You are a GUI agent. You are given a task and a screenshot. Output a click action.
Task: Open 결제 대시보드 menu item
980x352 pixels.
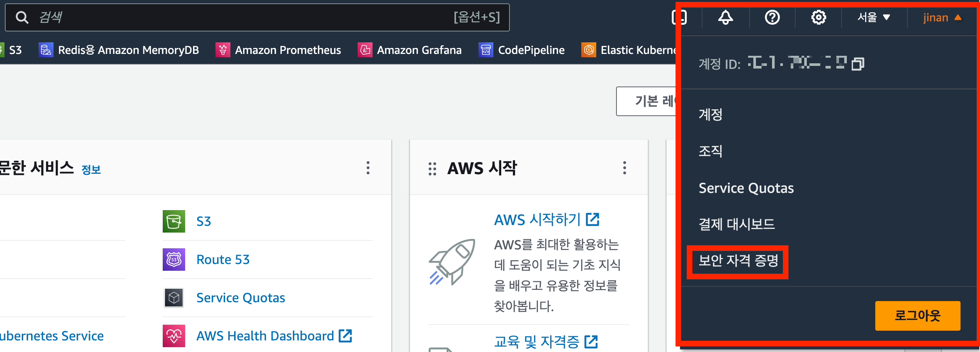point(736,224)
